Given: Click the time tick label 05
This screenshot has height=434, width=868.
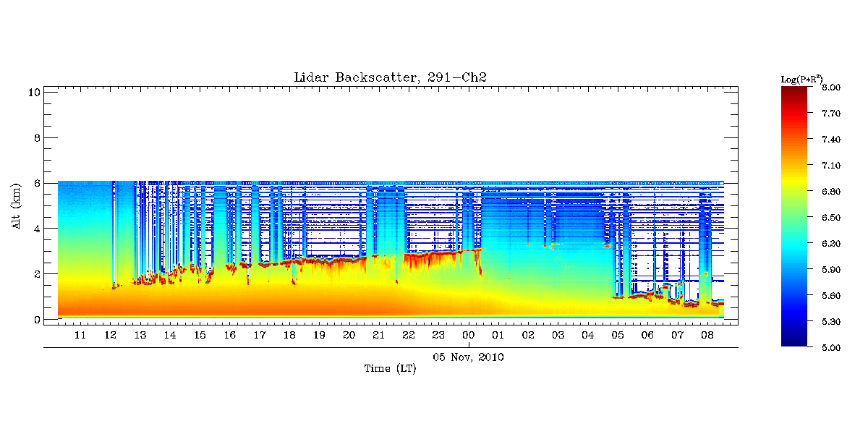Looking at the screenshot, I should coord(618,336).
